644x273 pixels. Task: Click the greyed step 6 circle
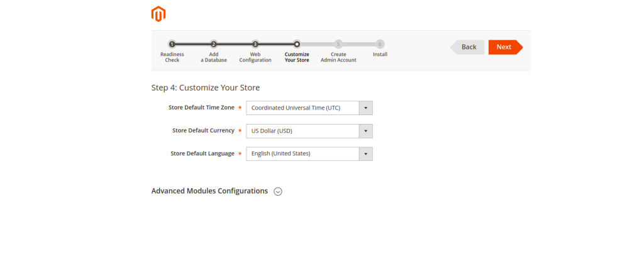click(x=380, y=44)
